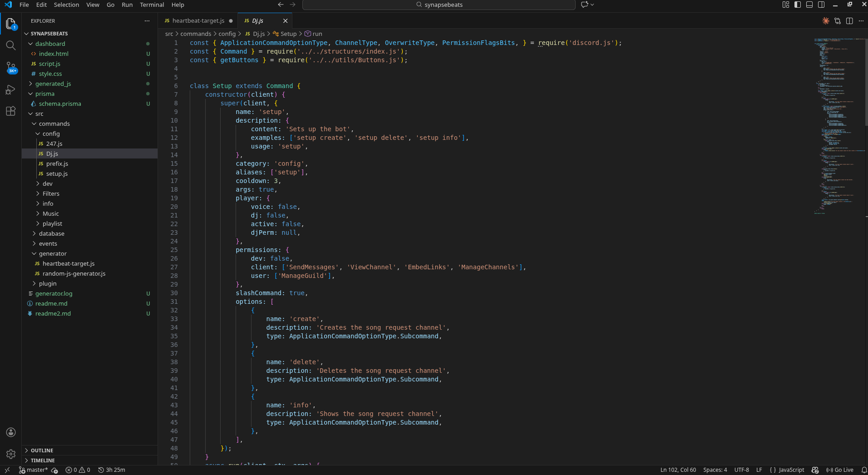This screenshot has width=868, height=475.
Task: Click the Go Live status bar button
Action: [x=840, y=470]
